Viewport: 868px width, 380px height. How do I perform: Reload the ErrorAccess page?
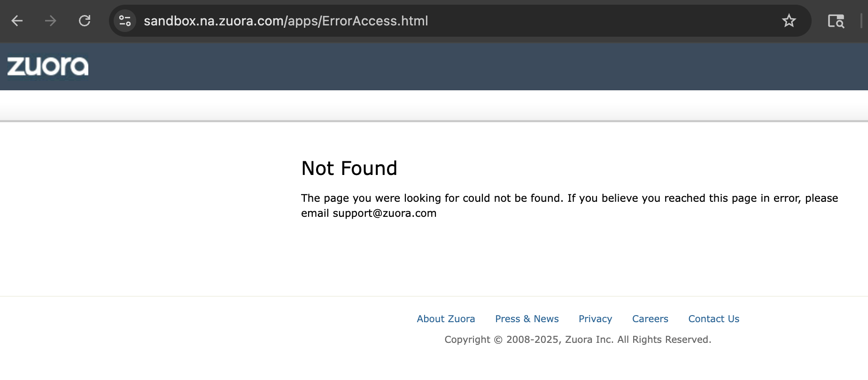tap(85, 21)
